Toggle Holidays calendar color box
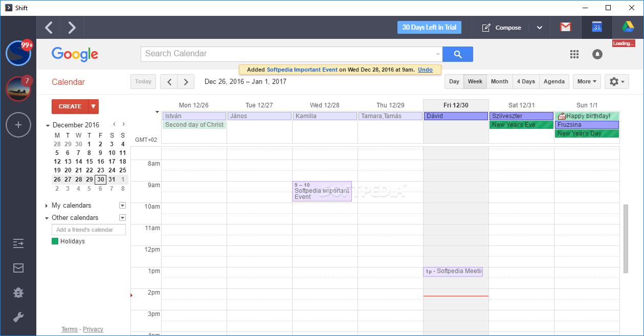644x336 pixels. pos(55,241)
